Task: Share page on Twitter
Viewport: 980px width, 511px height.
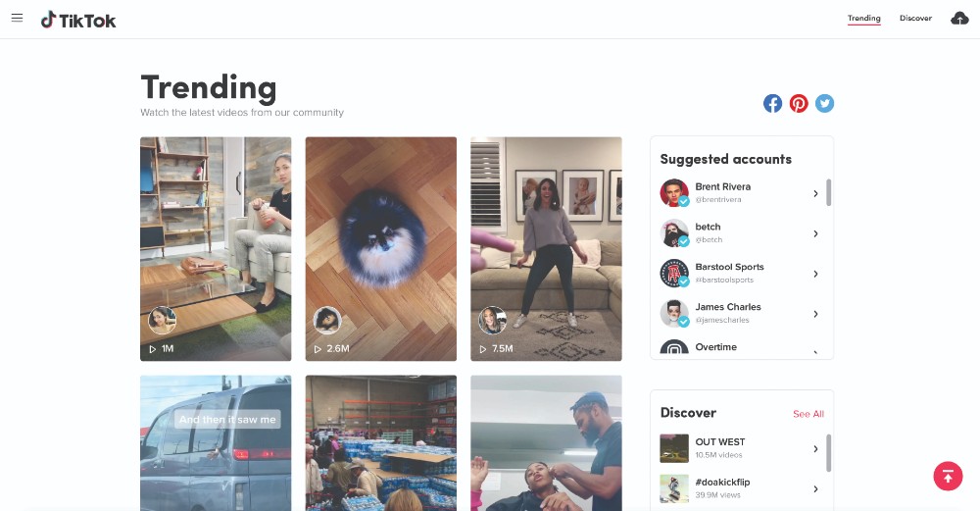Action: (824, 103)
